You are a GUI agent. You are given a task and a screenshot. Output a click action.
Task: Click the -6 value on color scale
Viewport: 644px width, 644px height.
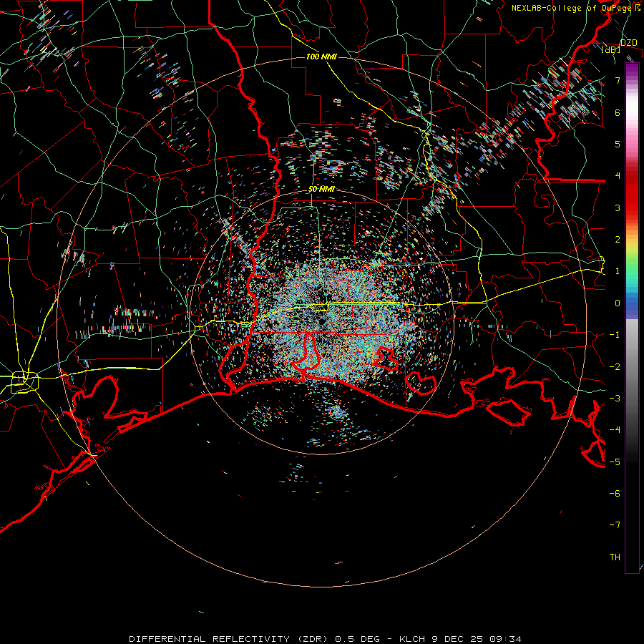coord(615,494)
